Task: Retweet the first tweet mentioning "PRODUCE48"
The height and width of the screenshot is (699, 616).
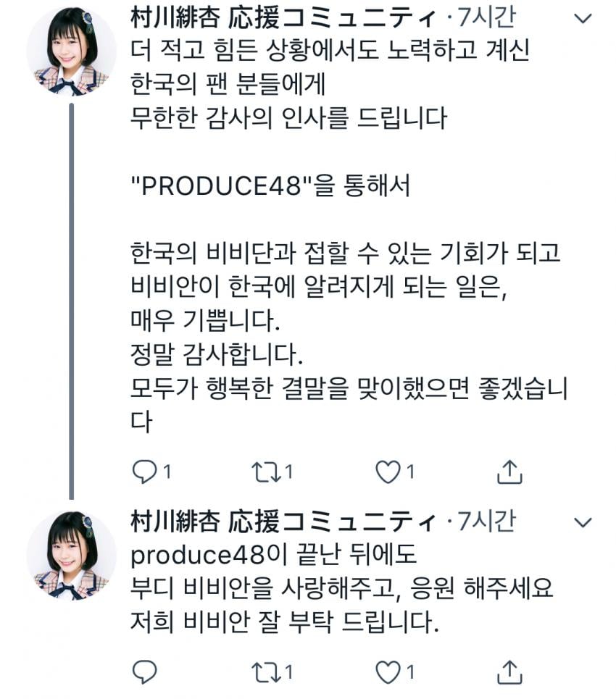Action: click(x=265, y=472)
